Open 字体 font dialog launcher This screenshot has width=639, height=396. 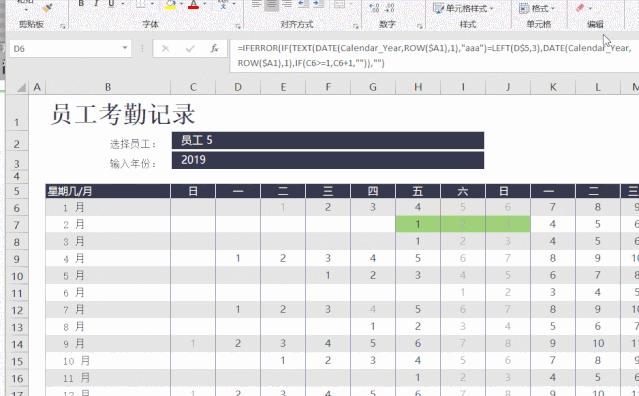238,26
